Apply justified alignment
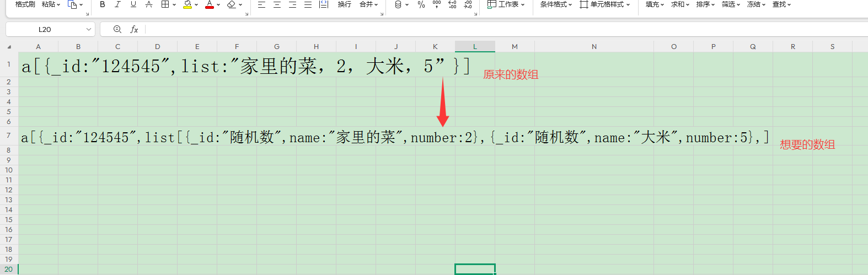This screenshot has width=868, height=275. click(x=308, y=4)
